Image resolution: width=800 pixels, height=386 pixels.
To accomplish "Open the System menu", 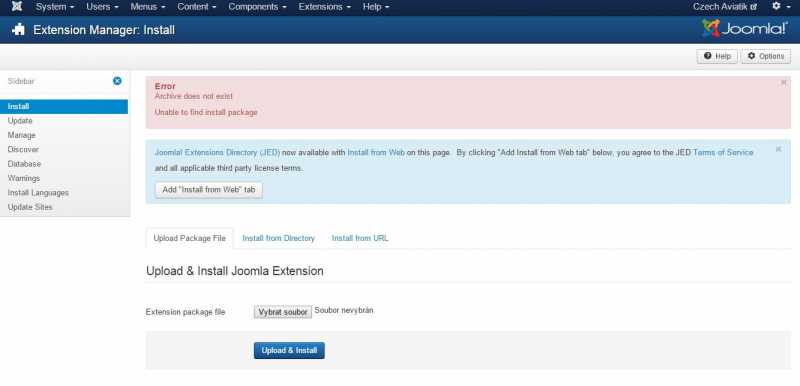I will point(55,7).
